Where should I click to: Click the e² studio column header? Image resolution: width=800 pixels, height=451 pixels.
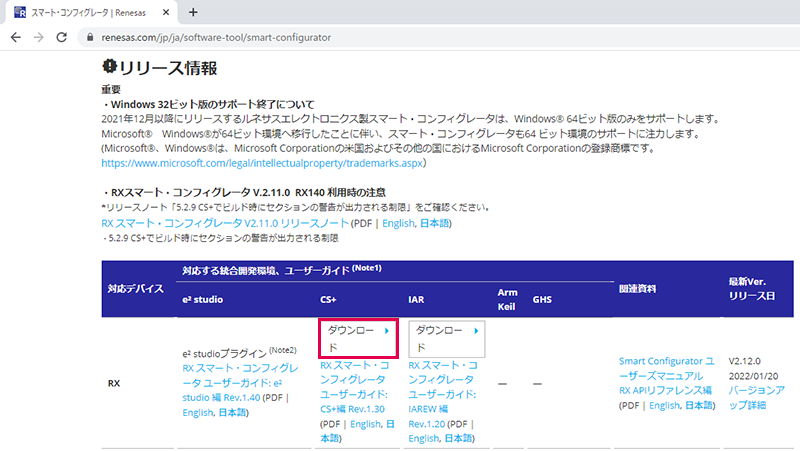click(203, 299)
